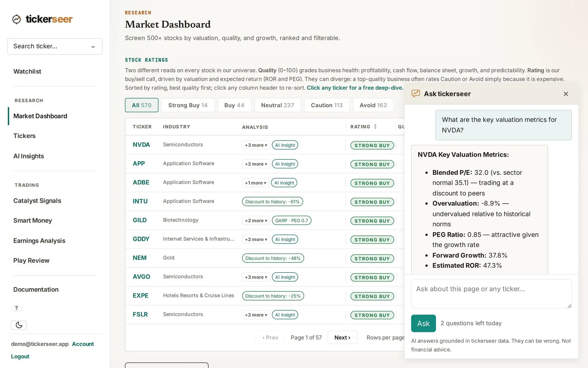
Task: Close the Ask tickerseer chat panel
Action: (x=566, y=94)
